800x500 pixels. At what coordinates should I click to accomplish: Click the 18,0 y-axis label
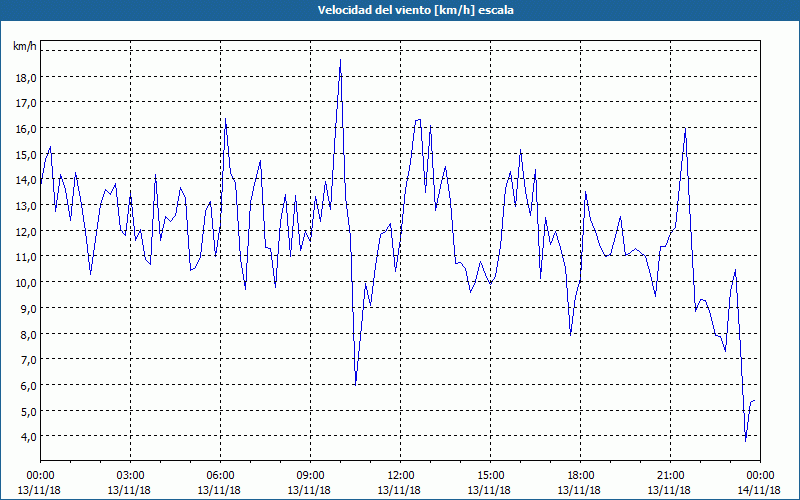(27, 78)
